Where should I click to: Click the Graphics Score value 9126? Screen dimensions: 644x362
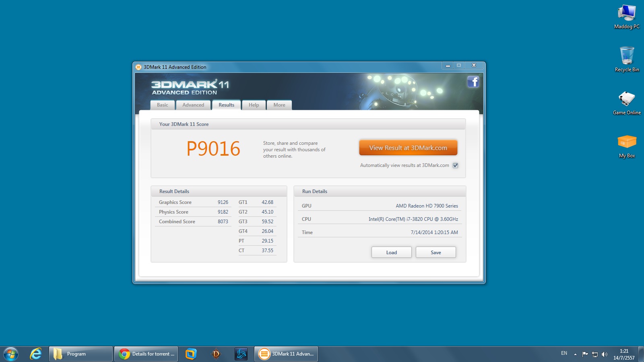(x=223, y=202)
